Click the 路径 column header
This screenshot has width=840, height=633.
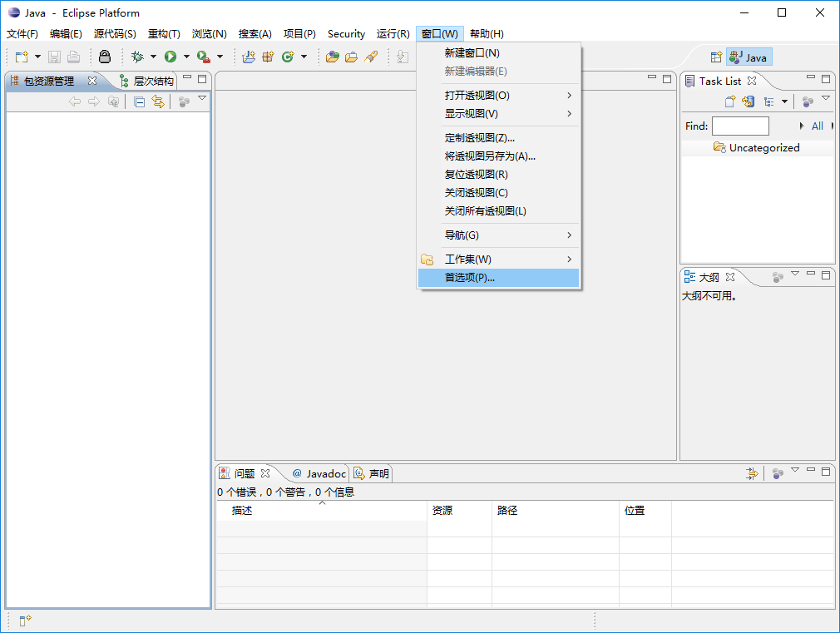click(x=555, y=510)
